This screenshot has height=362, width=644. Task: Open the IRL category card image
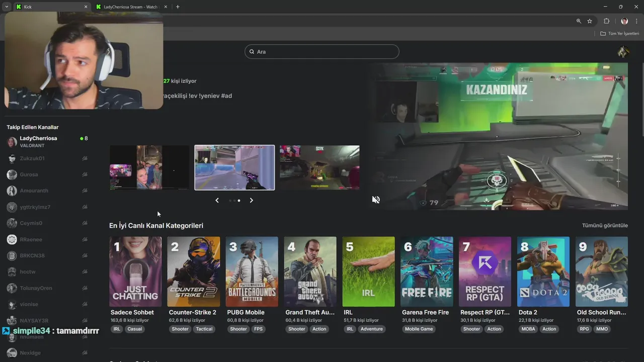369,271
